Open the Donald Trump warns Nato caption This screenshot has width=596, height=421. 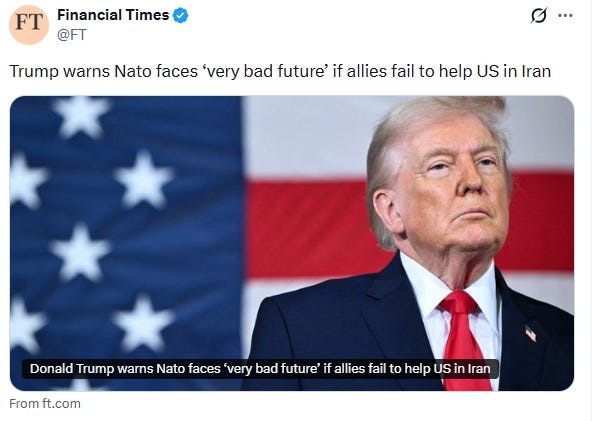(260, 369)
